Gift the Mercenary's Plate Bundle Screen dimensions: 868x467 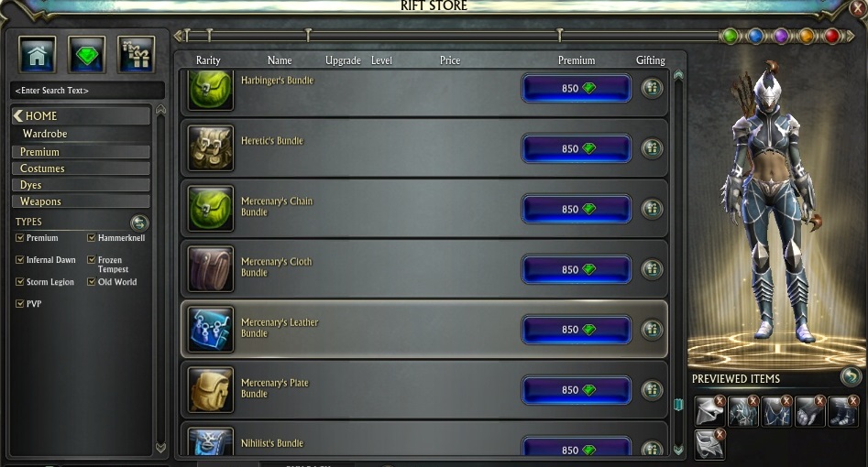pos(652,390)
